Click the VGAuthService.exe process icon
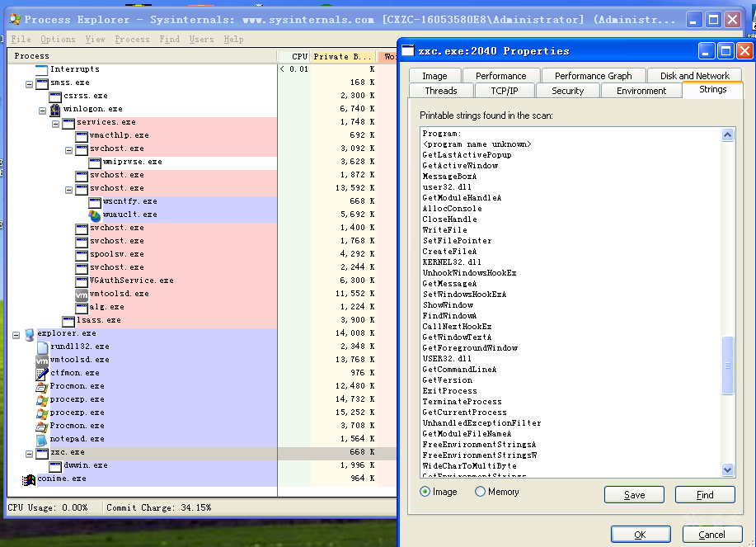756x547 pixels. point(82,281)
